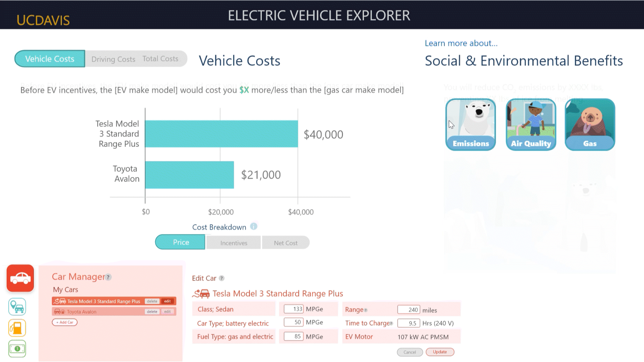
Task: Open the Emissions polar bear card
Action: [x=470, y=125]
